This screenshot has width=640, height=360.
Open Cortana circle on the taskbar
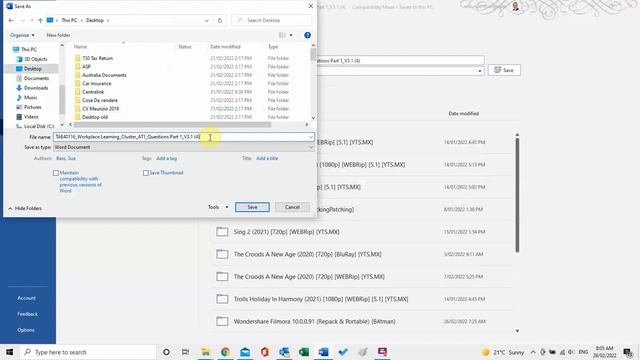pos(166,352)
